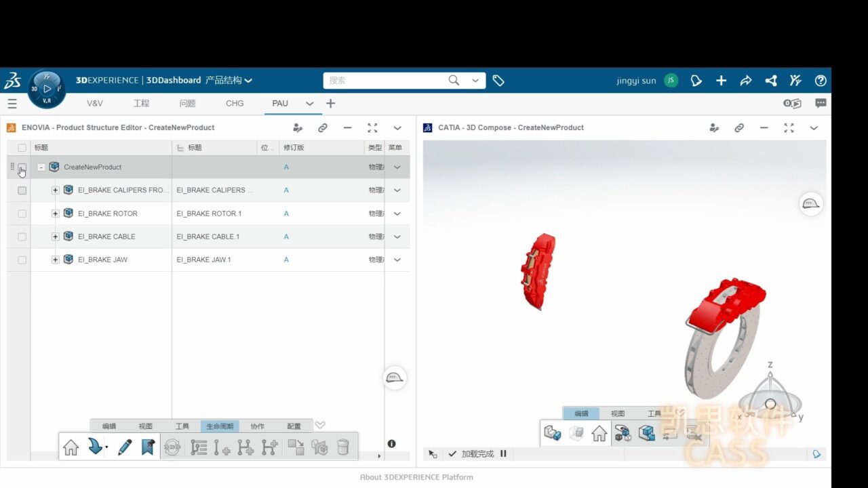
Task: Click the selection arrow icon in 3D status bar
Action: point(433,454)
